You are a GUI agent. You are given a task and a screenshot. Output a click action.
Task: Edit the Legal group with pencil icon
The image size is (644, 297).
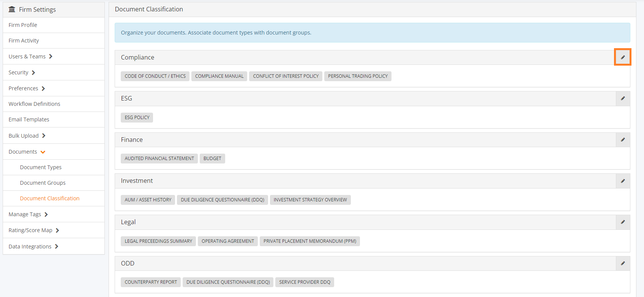[x=623, y=222]
